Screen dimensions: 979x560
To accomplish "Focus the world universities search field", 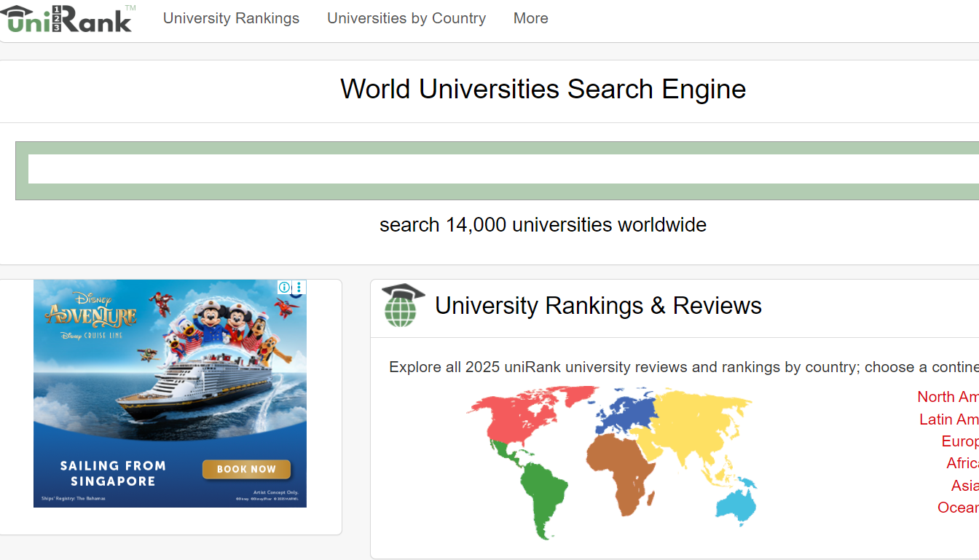I will click(x=503, y=169).
